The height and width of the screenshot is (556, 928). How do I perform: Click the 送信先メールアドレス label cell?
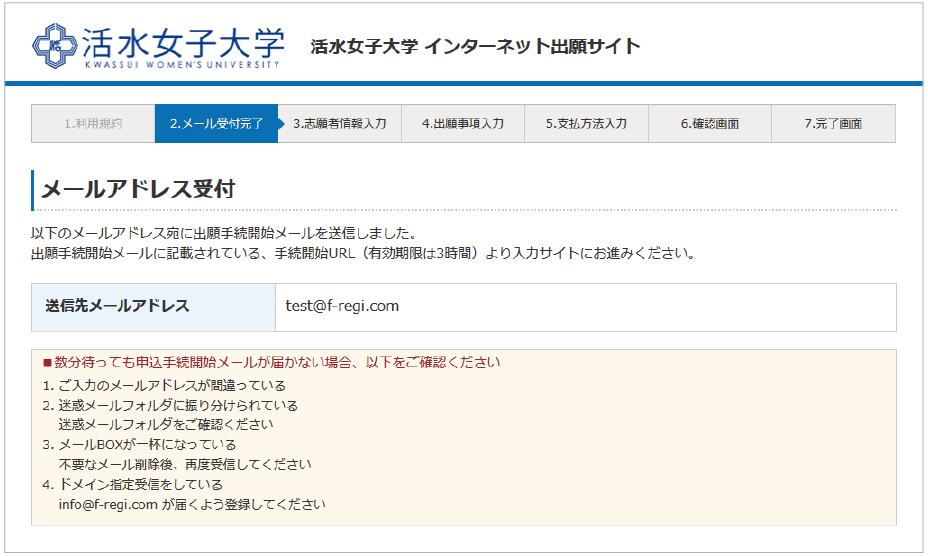[x=117, y=306]
